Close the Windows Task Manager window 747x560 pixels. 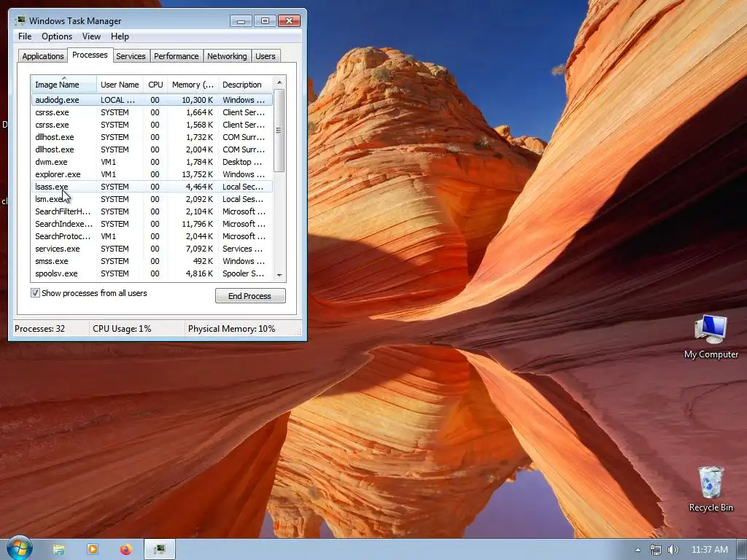click(289, 21)
